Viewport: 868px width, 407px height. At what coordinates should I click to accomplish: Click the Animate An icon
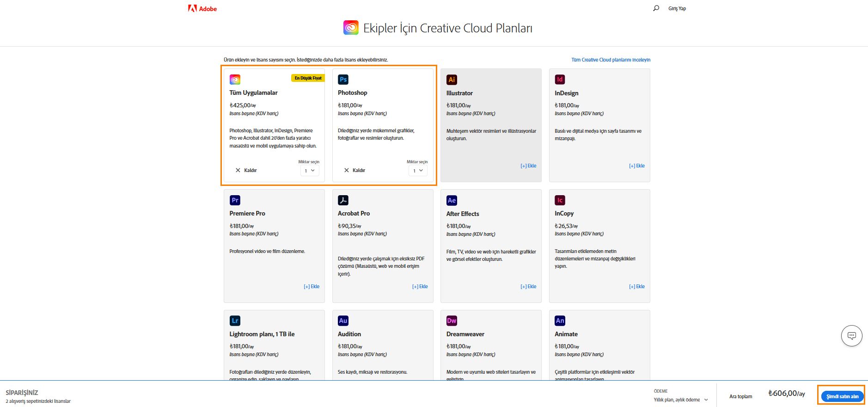coord(560,321)
